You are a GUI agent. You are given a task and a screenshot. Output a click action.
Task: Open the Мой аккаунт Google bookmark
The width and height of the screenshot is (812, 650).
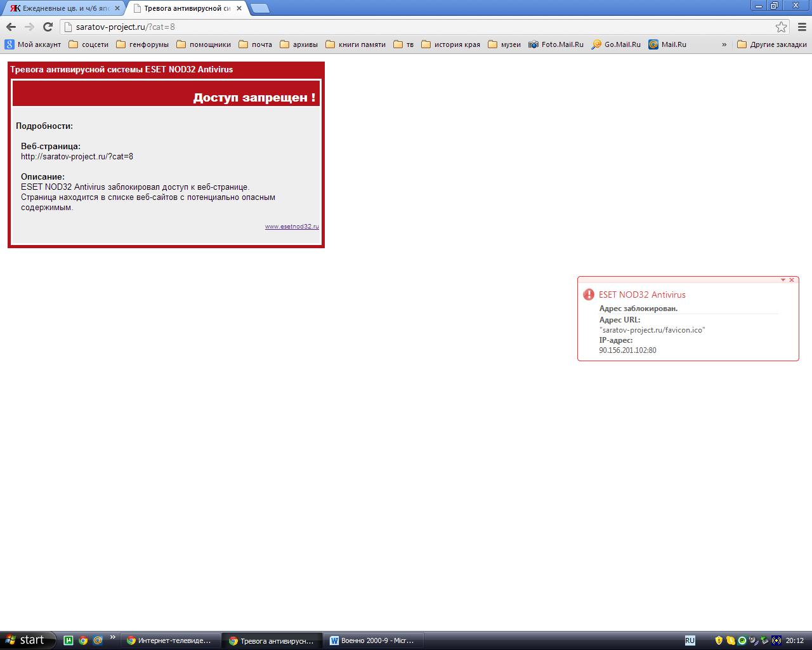pos(33,44)
